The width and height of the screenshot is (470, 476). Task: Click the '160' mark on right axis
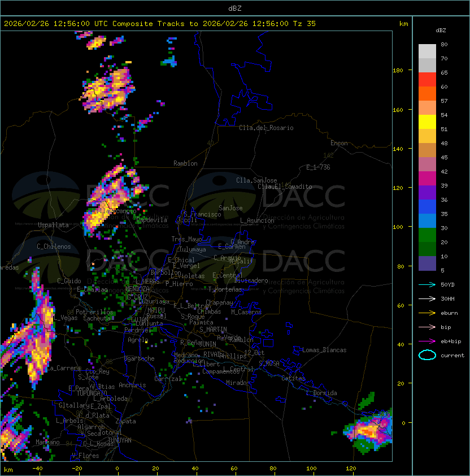pos(398,110)
